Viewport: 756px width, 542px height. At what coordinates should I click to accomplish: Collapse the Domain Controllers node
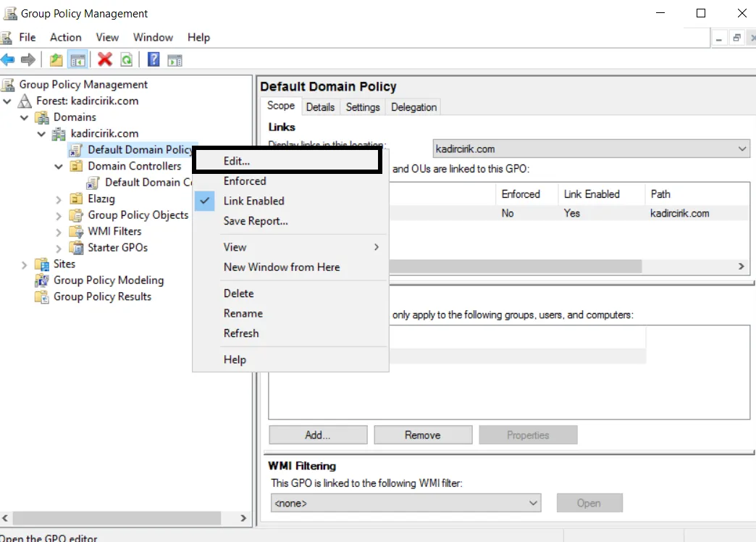[x=59, y=167]
